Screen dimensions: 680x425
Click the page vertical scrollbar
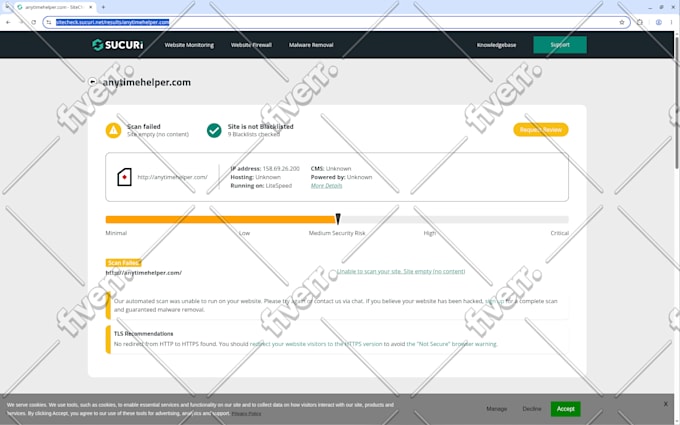(677, 102)
